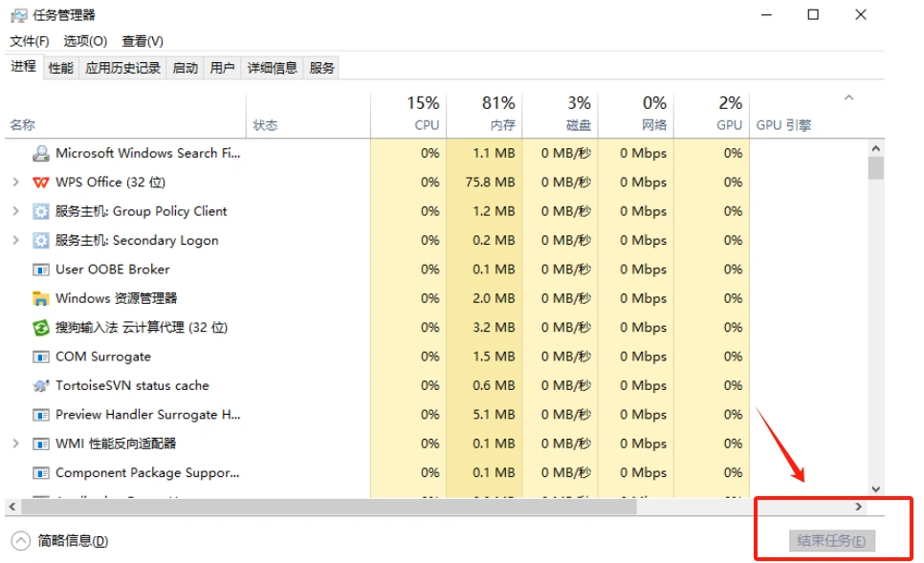Click the vertical scrollbar down arrow
Screen dimensions: 924x563
(x=875, y=487)
